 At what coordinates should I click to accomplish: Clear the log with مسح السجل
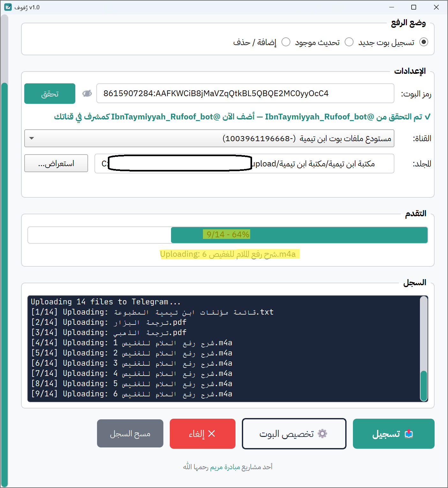(x=130, y=433)
